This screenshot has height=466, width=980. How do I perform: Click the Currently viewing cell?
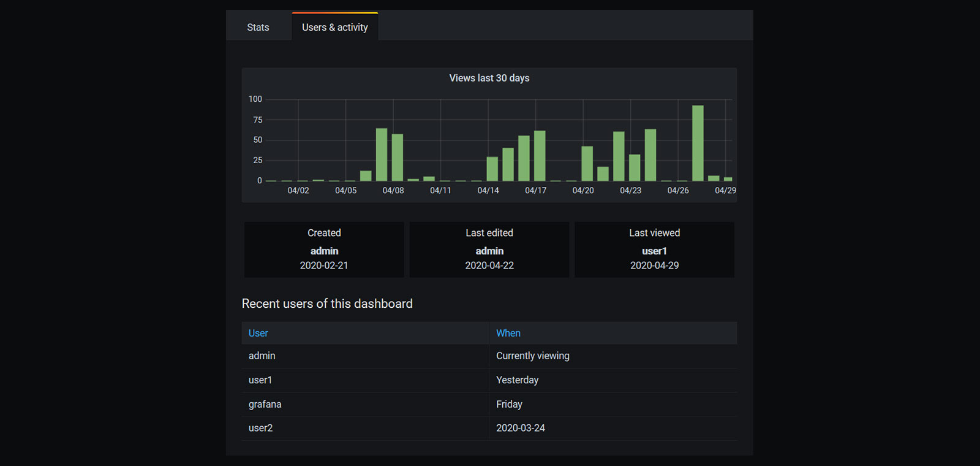[533, 356]
